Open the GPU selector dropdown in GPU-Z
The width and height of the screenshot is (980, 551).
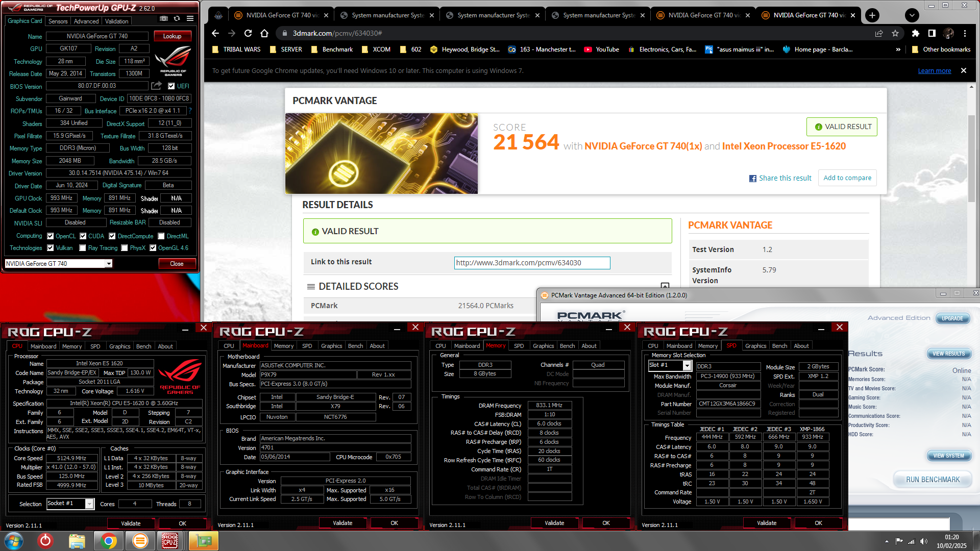[109, 264]
